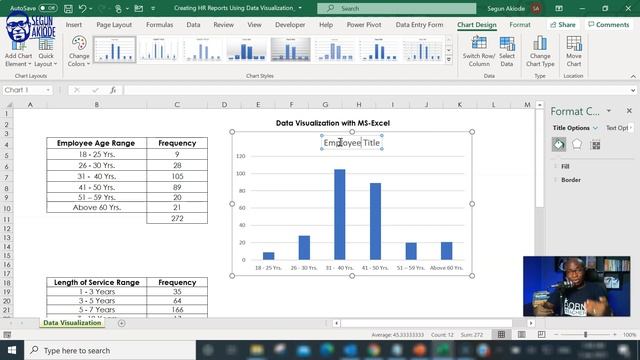Open the Help tab
Image resolution: width=640 pixels, height=360 pixels.
click(326, 24)
